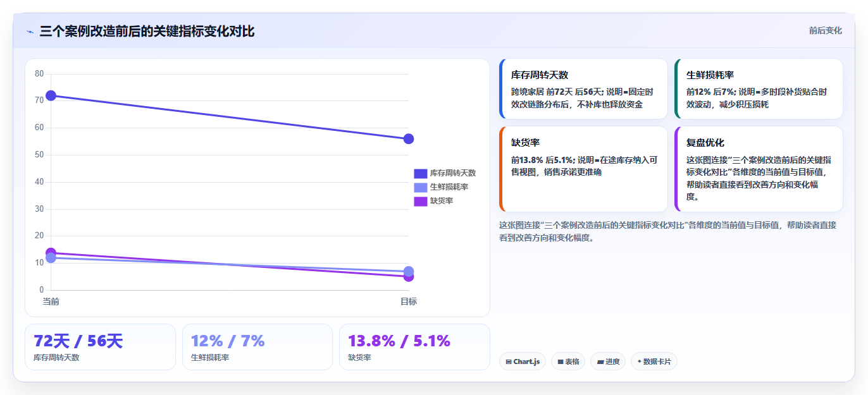The height and width of the screenshot is (395, 868).
Task: Open the 12% / 7% stat card
Action: [x=257, y=347]
